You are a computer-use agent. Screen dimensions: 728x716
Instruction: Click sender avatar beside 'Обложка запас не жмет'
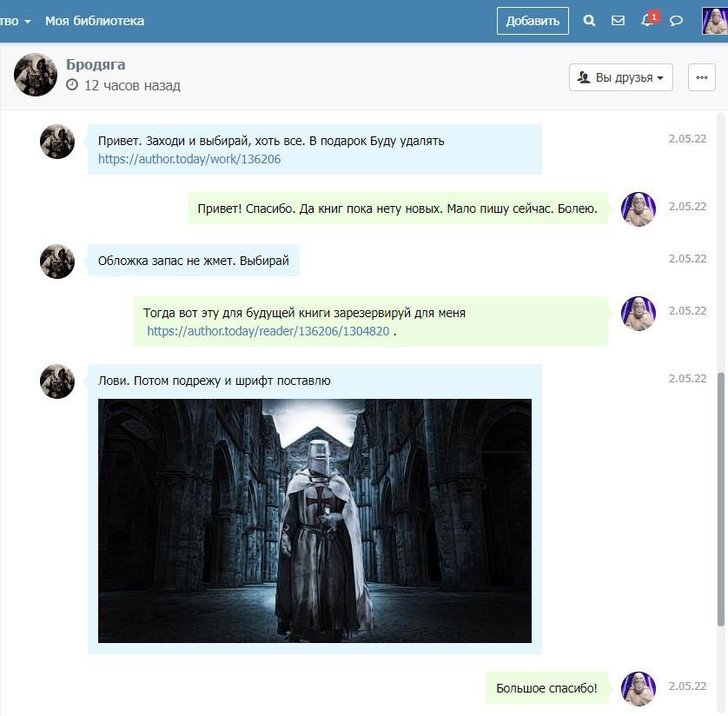coord(57,262)
